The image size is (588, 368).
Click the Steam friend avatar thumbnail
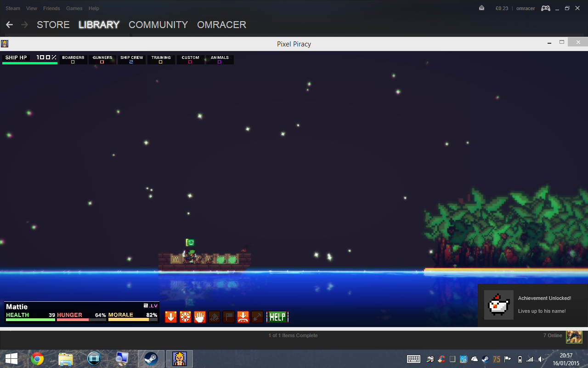574,336
